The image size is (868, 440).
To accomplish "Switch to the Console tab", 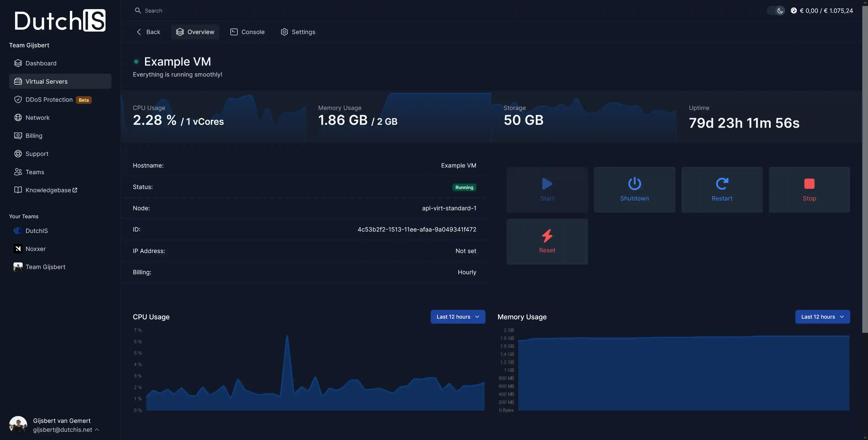I will point(247,32).
